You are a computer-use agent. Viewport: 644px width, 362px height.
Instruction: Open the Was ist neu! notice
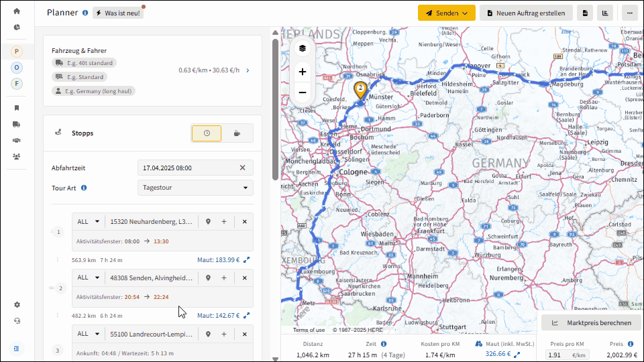coord(118,13)
